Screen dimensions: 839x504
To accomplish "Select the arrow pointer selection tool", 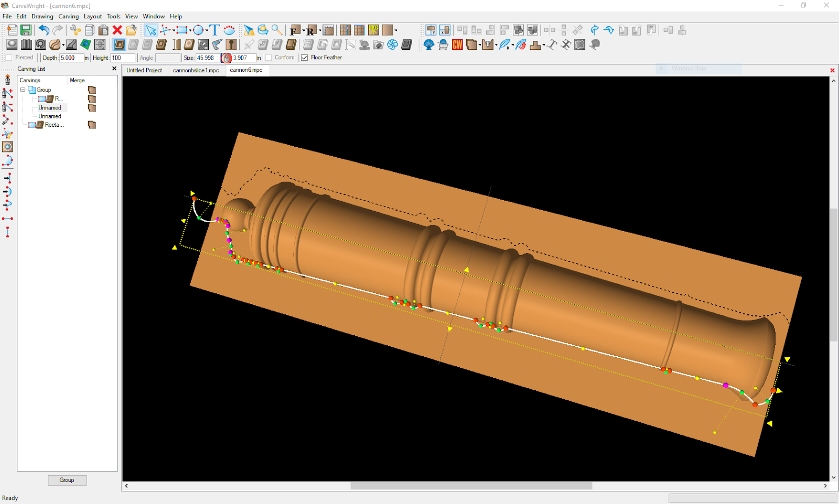I will 151,30.
